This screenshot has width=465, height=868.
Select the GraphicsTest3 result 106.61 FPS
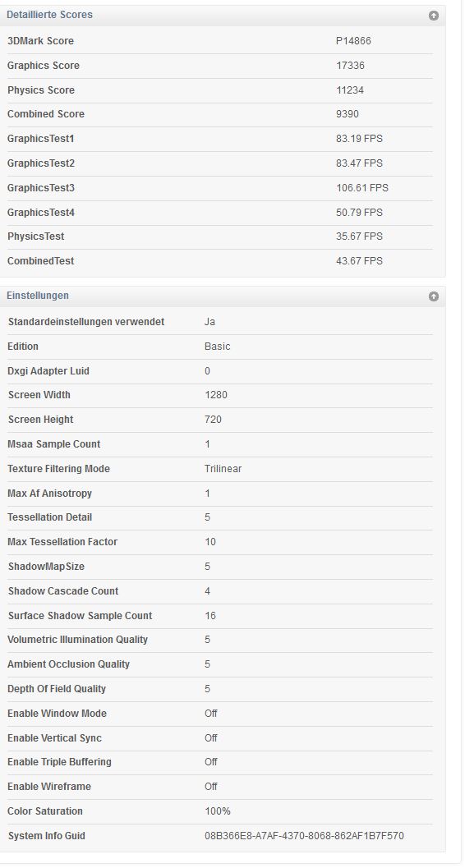click(x=362, y=188)
